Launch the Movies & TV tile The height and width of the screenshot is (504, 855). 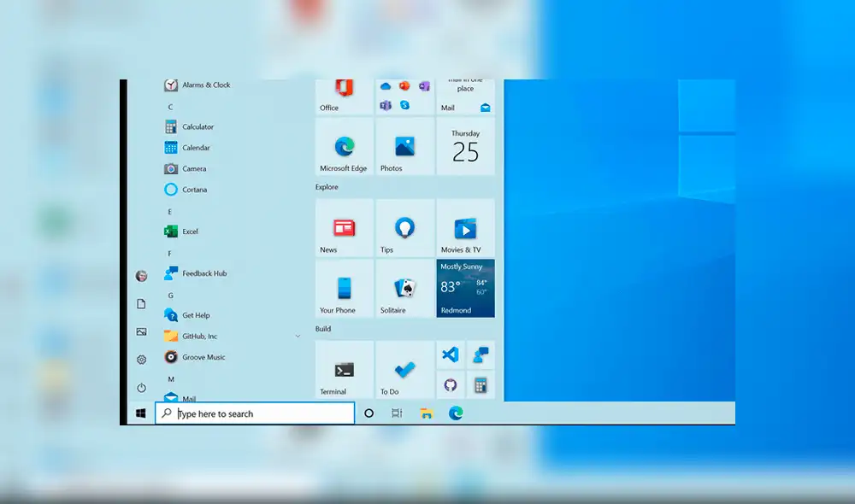pyautogui.click(x=464, y=228)
